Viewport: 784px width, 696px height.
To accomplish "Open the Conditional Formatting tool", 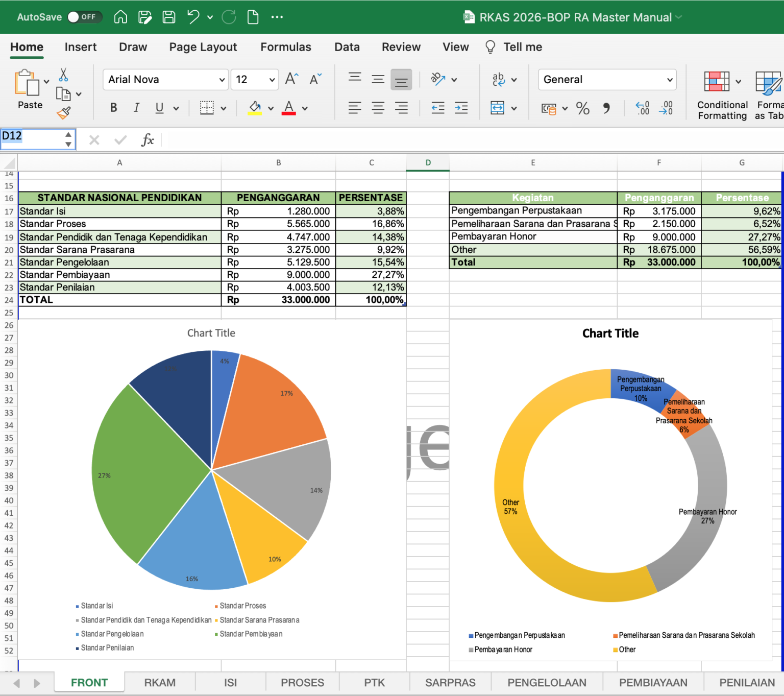I will pyautogui.click(x=720, y=95).
